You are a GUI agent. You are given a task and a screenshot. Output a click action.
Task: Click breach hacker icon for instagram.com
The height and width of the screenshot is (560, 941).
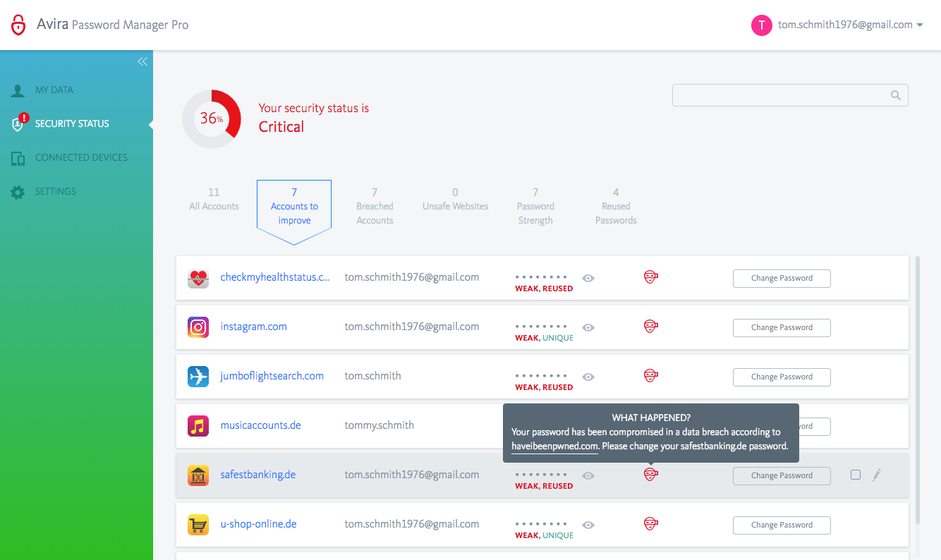tap(650, 327)
